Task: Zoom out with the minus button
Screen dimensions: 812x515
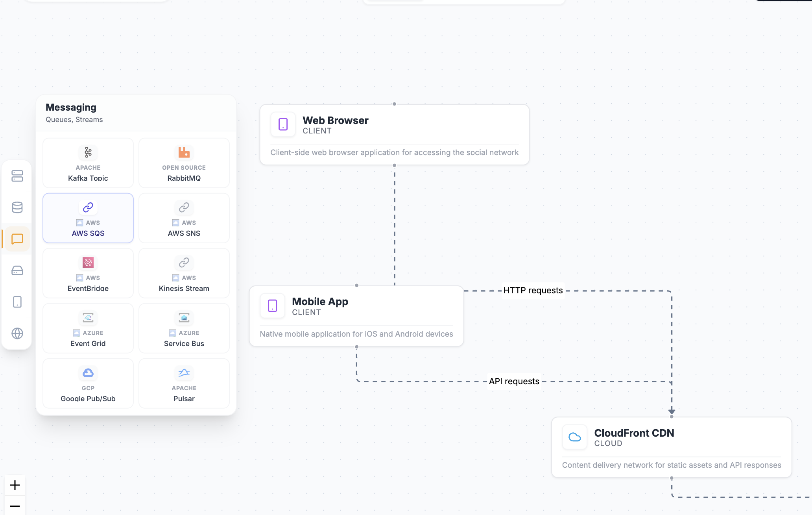Action: point(15,506)
